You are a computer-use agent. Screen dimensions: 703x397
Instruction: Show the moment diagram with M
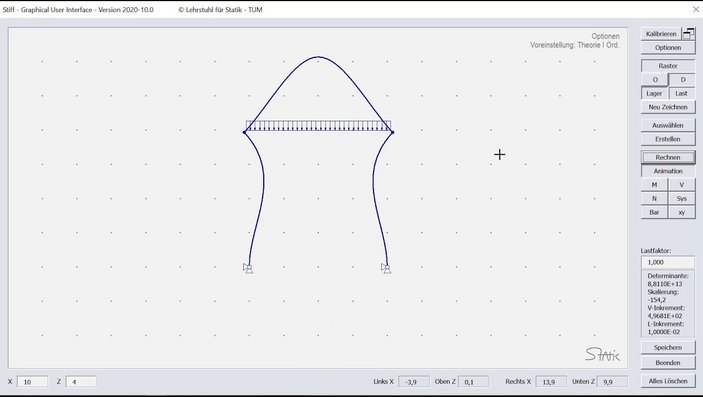(654, 185)
